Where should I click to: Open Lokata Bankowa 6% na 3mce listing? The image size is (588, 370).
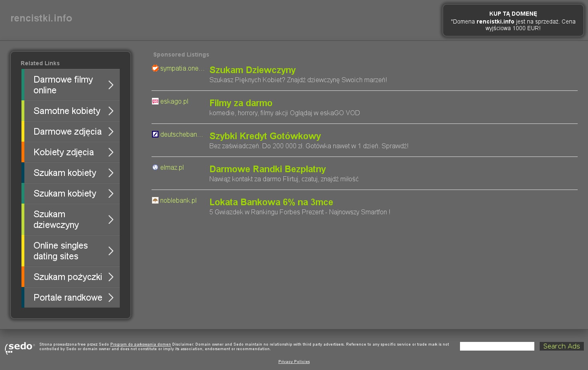pos(271,202)
